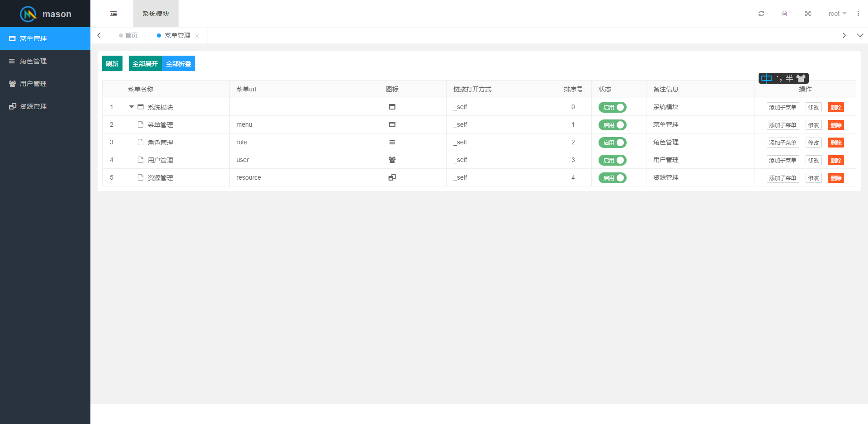
Task: Disable the status switch on the menu row
Action: 612,125
